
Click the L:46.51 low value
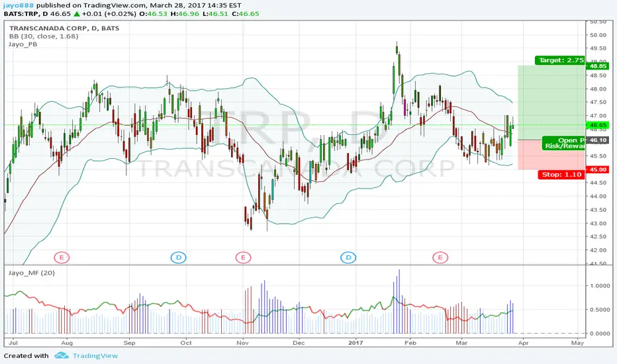pos(216,14)
